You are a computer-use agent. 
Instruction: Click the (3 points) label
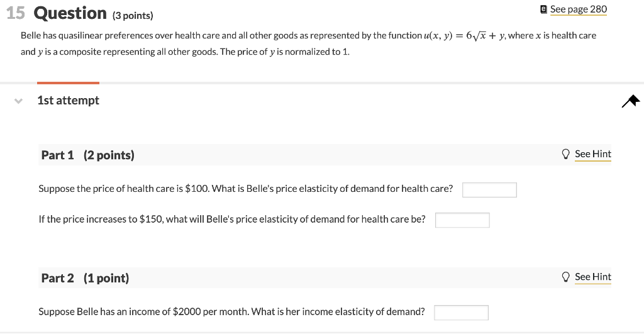pyautogui.click(x=133, y=16)
